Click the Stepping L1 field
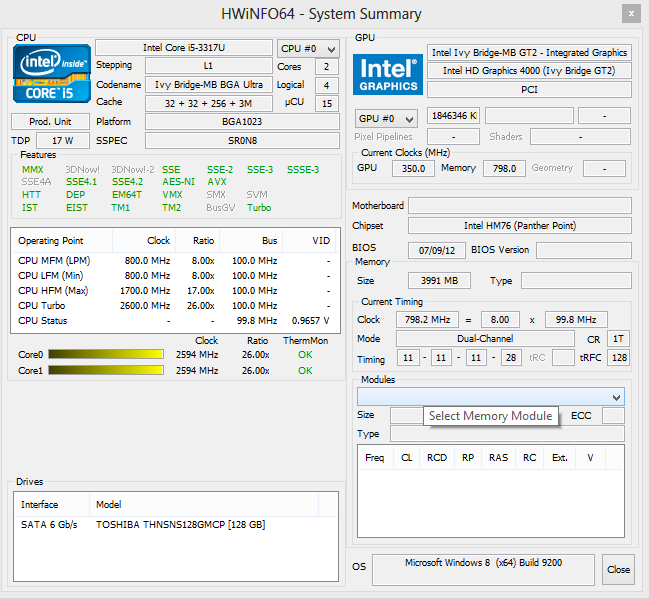This screenshot has height=599, width=649. click(209, 66)
